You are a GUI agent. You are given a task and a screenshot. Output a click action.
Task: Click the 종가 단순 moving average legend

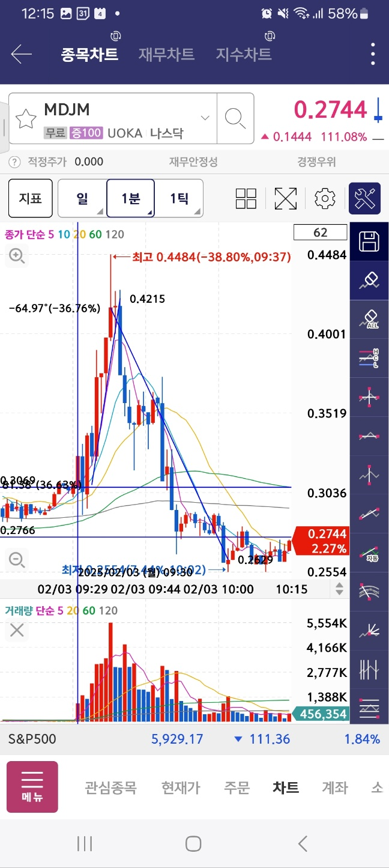64,234
